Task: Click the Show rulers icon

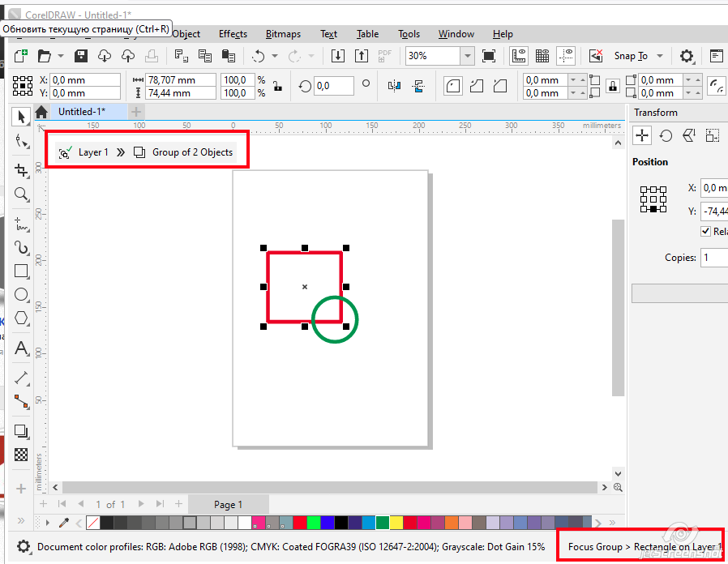Action: point(519,56)
